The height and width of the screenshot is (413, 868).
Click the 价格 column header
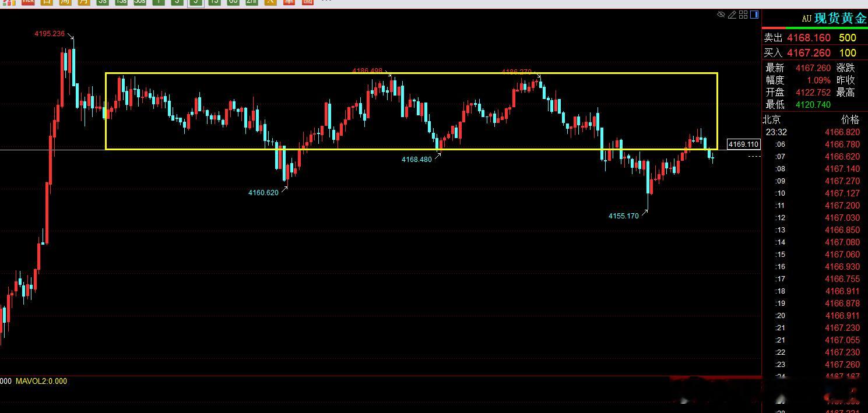[851, 119]
